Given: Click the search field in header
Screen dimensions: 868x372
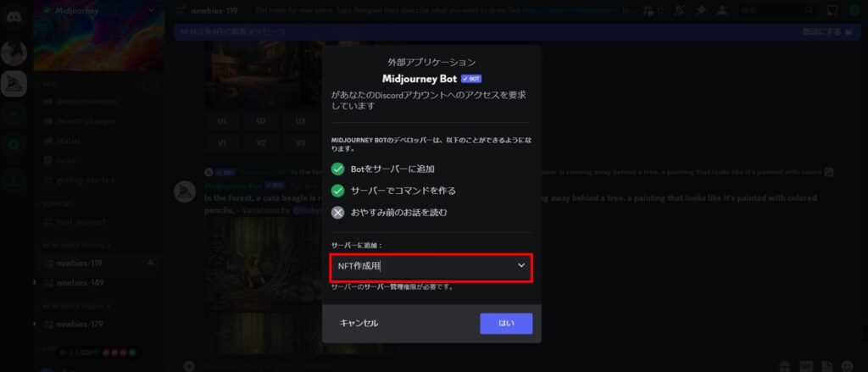Looking at the screenshot, I should [779, 10].
